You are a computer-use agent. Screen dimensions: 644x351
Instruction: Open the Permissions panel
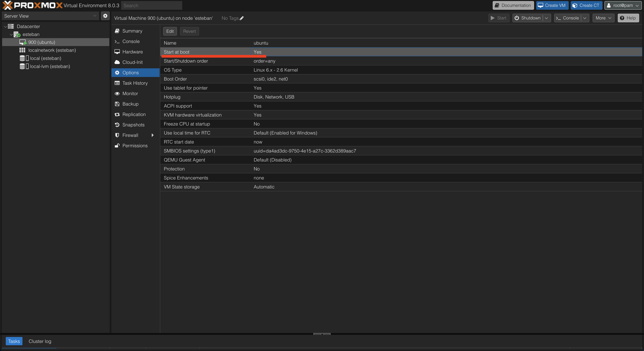tap(135, 146)
